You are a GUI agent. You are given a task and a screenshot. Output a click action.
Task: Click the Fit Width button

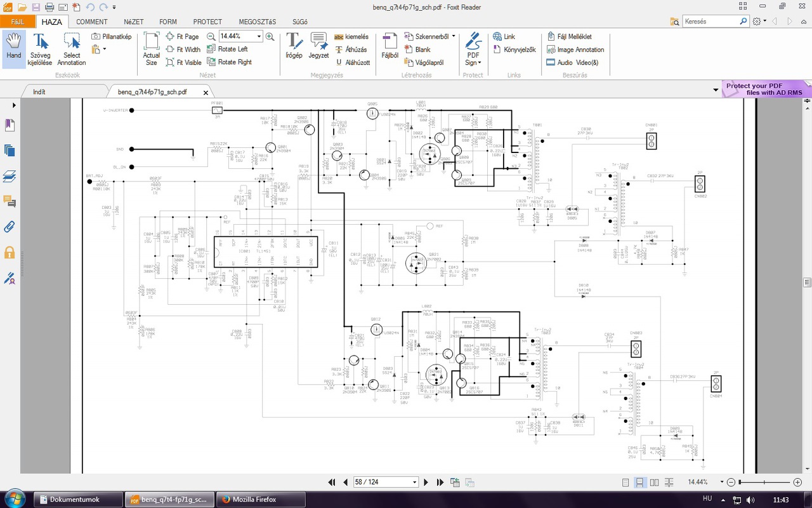click(183, 50)
